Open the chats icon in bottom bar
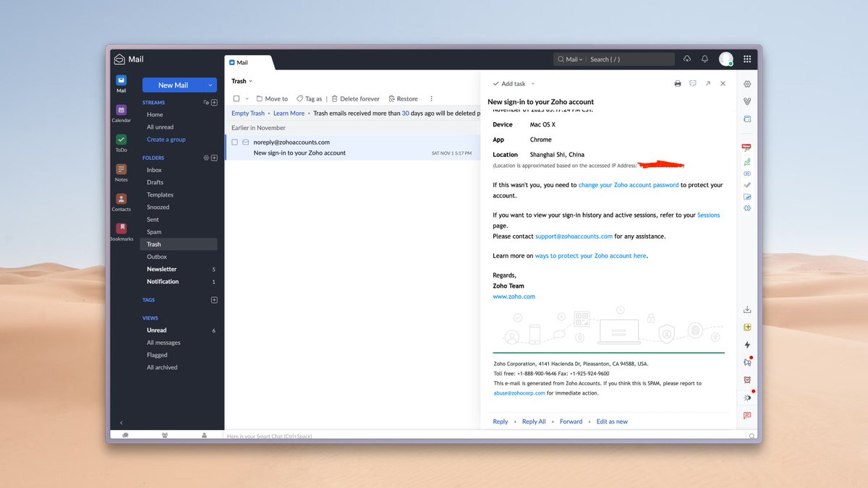Screen dimensions: 868x488 click(x=126, y=435)
